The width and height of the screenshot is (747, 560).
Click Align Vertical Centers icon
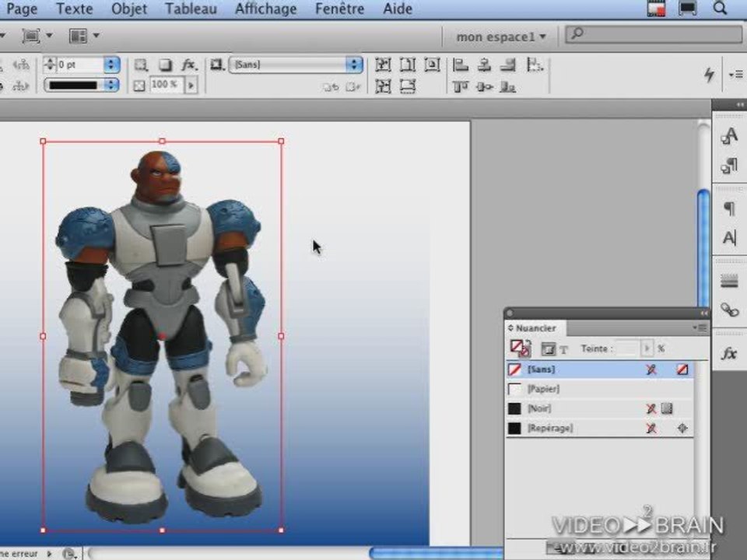tap(485, 86)
